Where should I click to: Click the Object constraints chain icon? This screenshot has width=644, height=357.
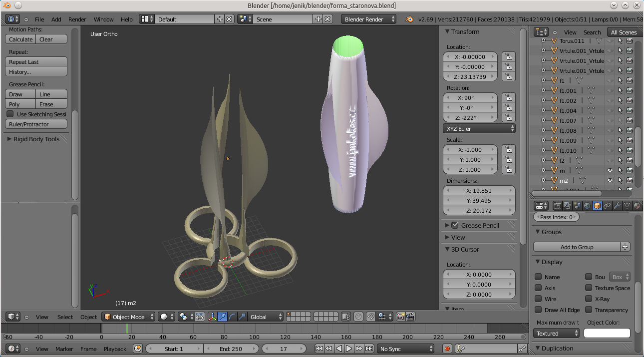tap(607, 206)
